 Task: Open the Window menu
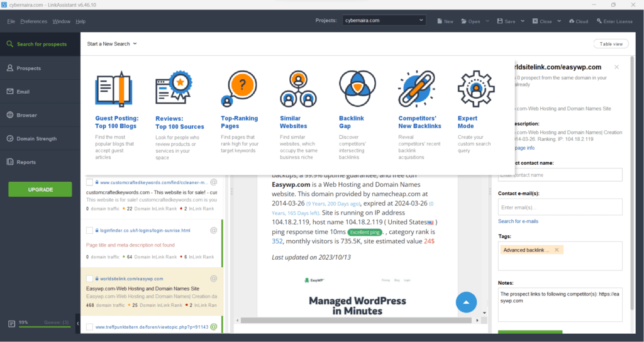point(61,21)
